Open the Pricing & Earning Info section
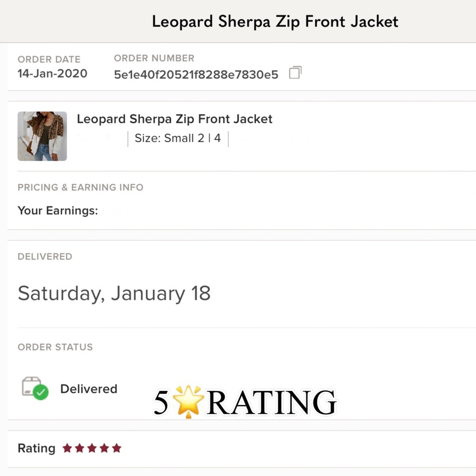Screen dimensions: 476x476 pos(80,188)
